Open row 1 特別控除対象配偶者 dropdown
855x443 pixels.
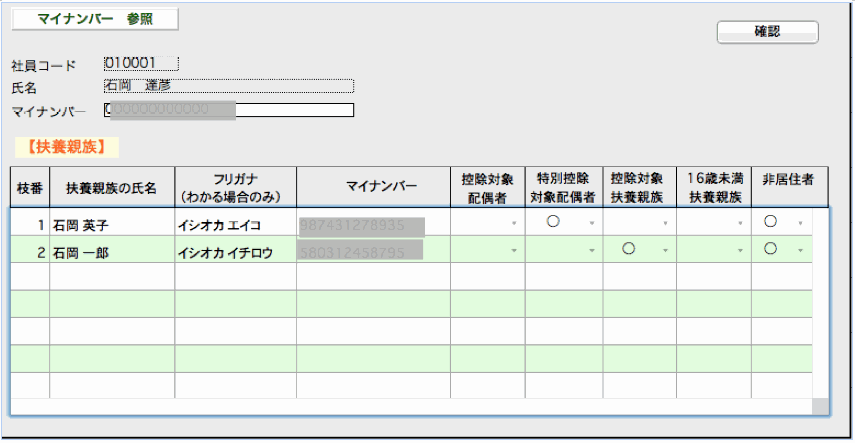[x=591, y=224]
